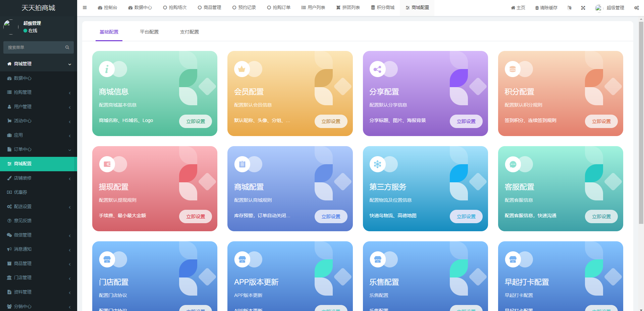Screen dimensions: 644x311
Task: Select 商城配置 in the sidebar
Action: (x=39, y=164)
